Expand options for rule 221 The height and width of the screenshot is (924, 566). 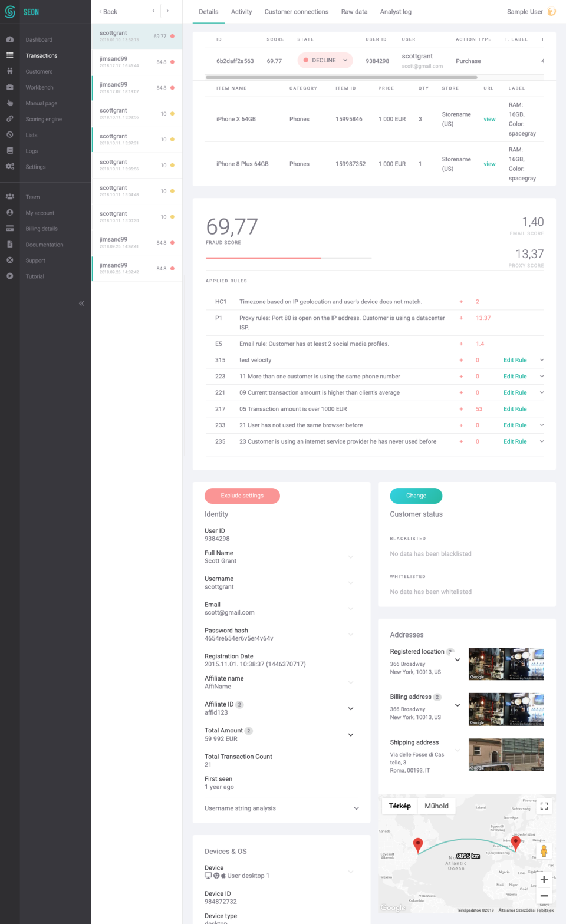(542, 392)
